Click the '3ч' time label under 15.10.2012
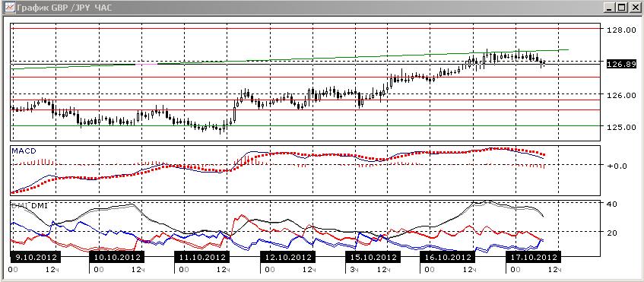644x282 pixels. pos(354,270)
